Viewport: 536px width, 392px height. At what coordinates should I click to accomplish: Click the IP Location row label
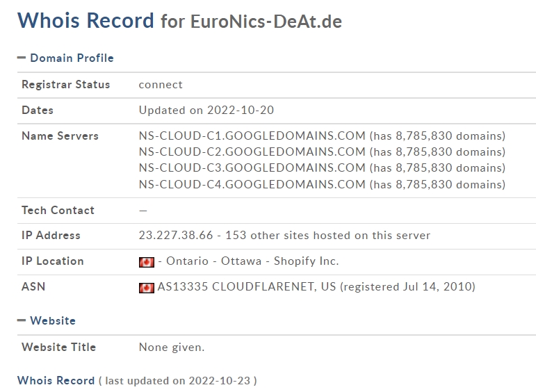coord(53,261)
